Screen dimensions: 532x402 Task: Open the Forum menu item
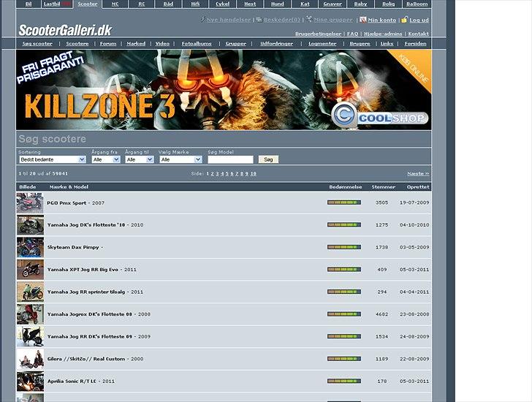click(108, 44)
